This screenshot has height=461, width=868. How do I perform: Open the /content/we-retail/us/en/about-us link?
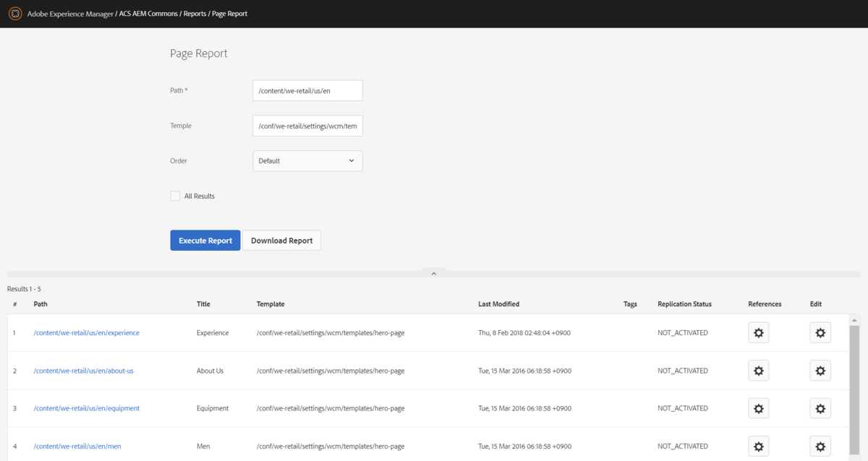pos(84,371)
